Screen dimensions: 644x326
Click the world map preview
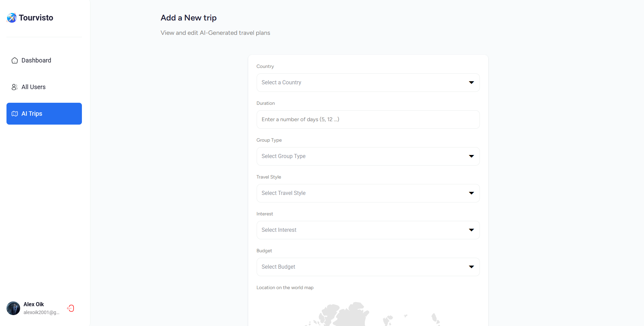click(x=368, y=314)
